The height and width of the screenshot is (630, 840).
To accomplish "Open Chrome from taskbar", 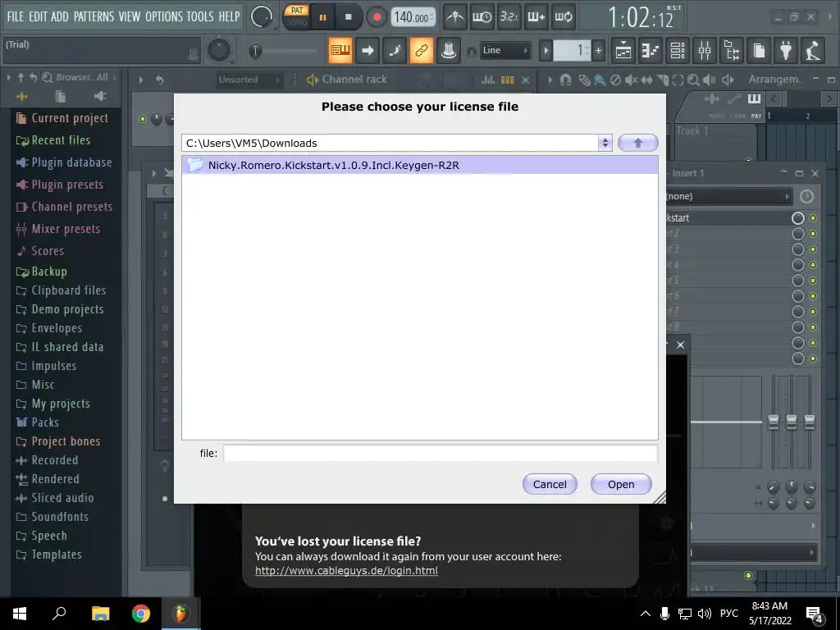I will (141, 614).
